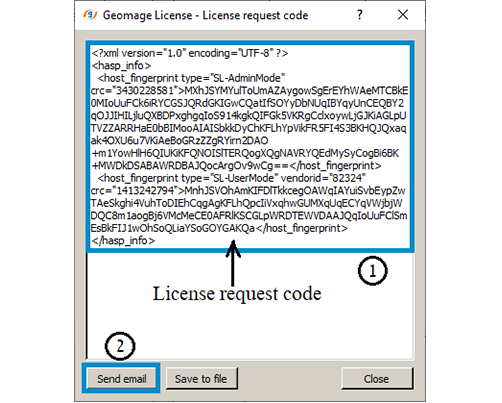Open the help question mark in the title bar

(359, 15)
